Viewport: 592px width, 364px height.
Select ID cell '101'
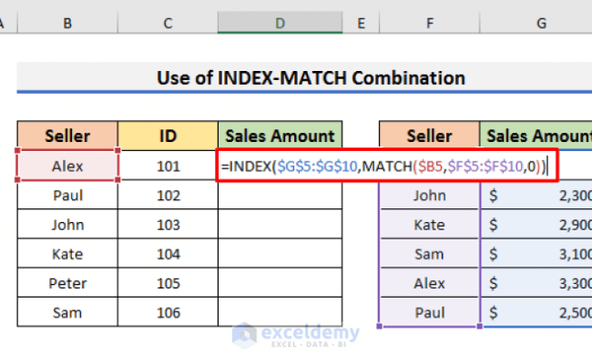coord(168,166)
